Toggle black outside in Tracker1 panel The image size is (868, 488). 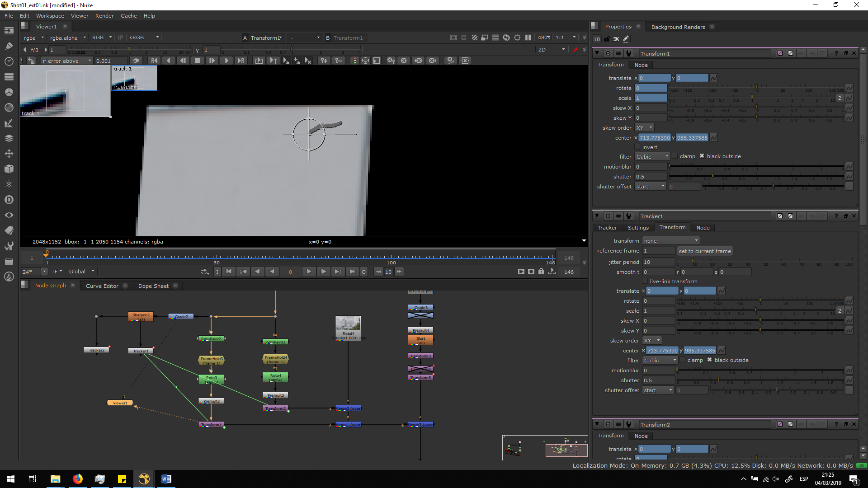pos(710,360)
